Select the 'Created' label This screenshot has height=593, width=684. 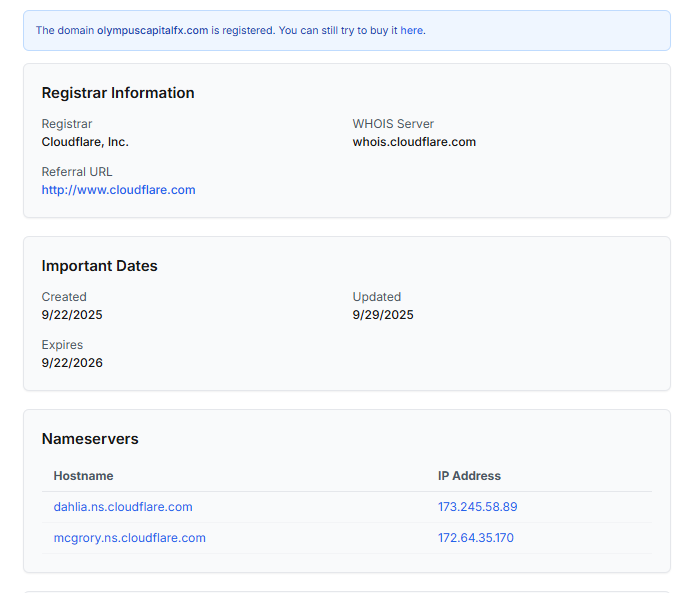click(64, 297)
